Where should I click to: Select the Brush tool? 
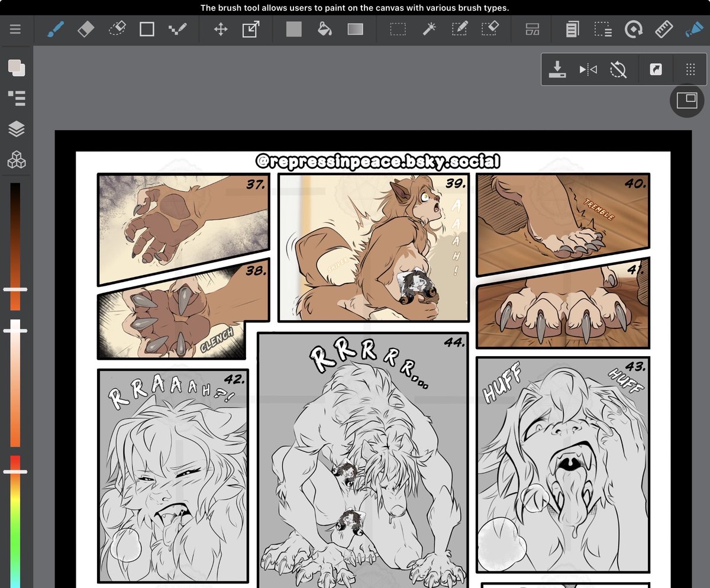click(55, 29)
